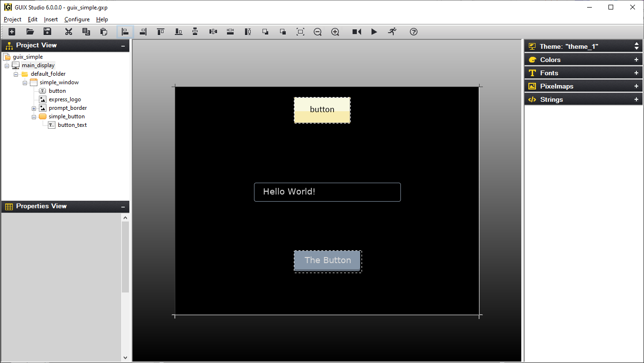The width and height of the screenshot is (644, 363).
Task: Open the Insert menu
Action: 51,19
